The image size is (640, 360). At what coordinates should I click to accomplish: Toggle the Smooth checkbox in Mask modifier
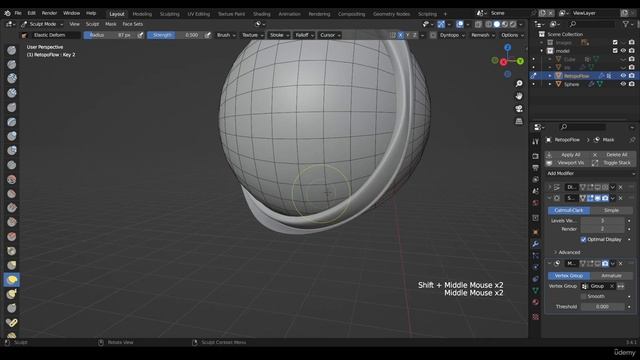[x=583, y=296]
